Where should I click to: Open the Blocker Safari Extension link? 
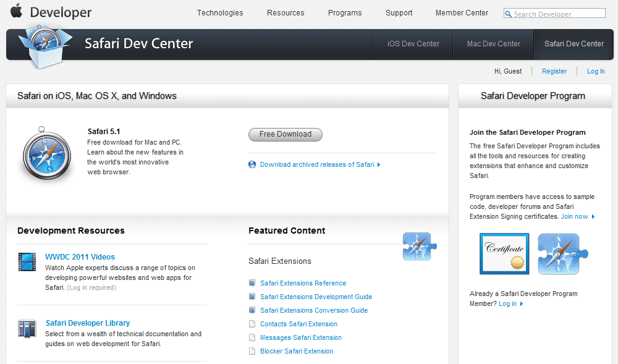pos(297,351)
